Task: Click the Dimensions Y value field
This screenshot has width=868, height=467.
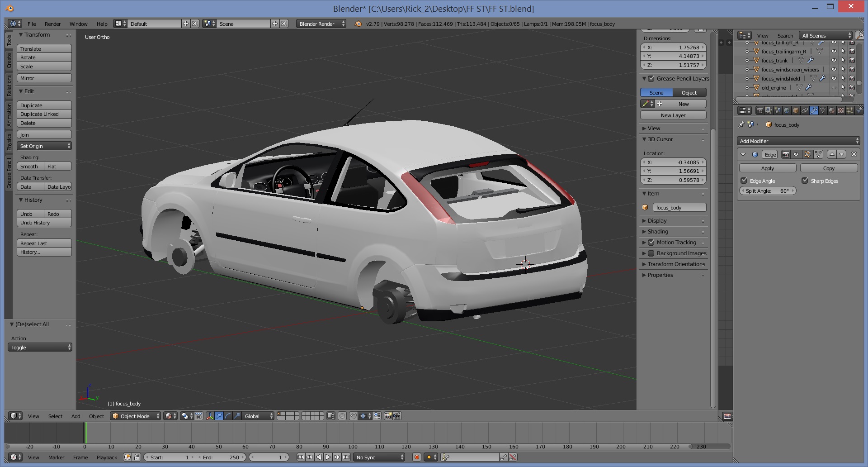Action: point(673,56)
